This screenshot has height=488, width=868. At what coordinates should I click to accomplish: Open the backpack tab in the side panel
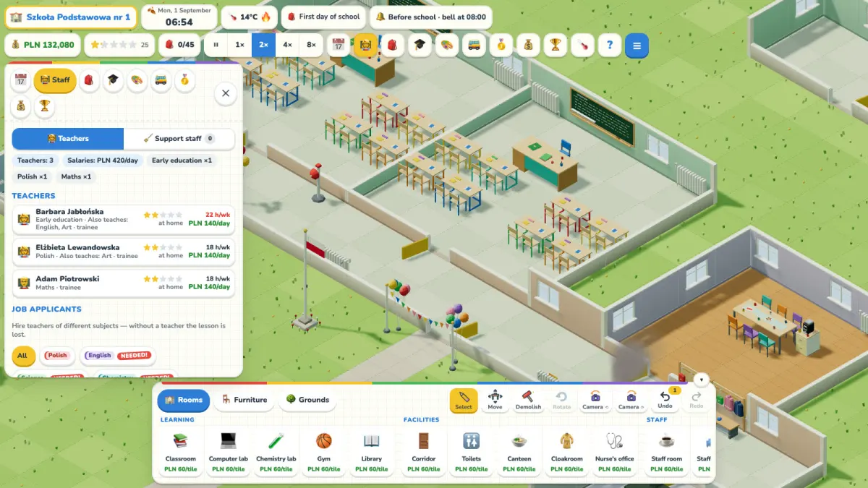89,80
